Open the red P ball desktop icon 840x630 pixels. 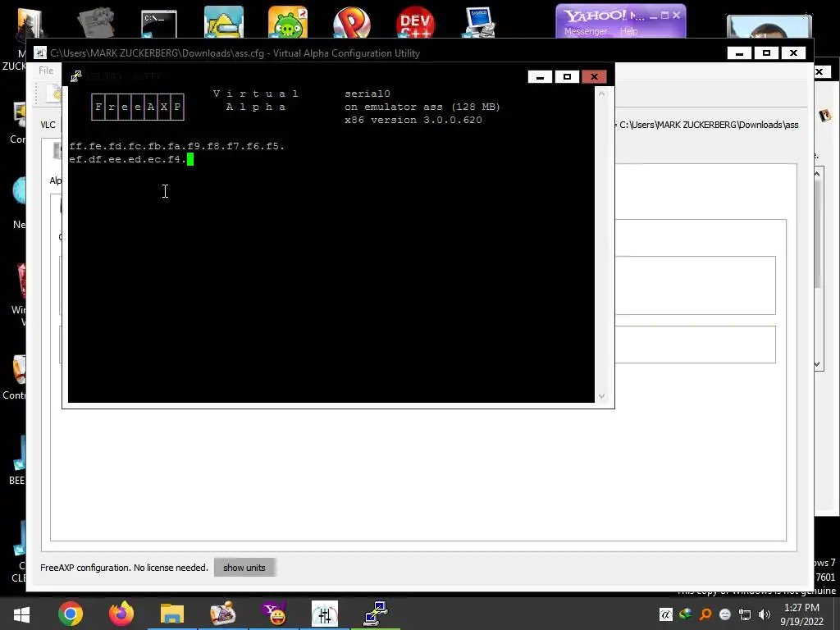click(351, 22)
